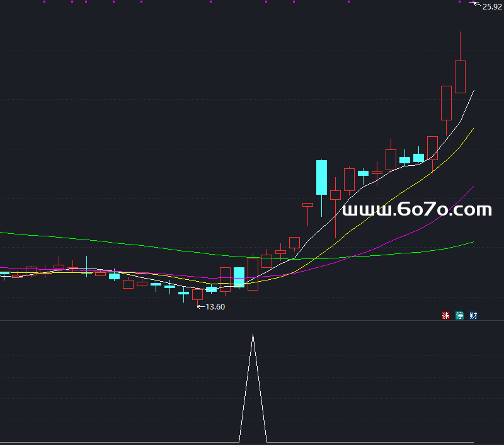Image resolution: width=504 pixels, height=445 pixels.
Task: Click the 25.92 high price label
Action: pos(492,7)
